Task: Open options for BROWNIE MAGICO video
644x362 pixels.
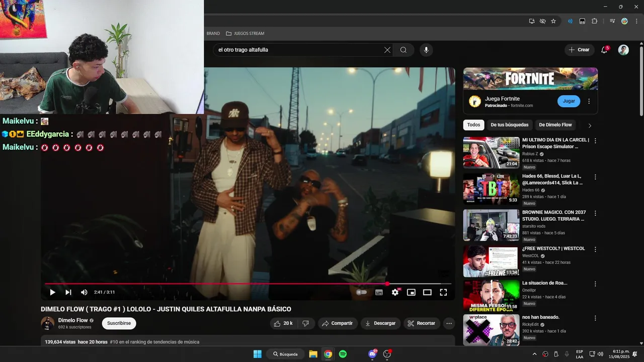Action: (595, 213)
